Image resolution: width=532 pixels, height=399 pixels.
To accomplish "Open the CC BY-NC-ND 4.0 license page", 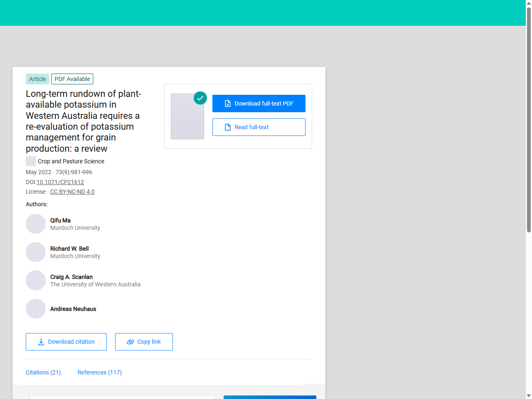I will (72, 192).
